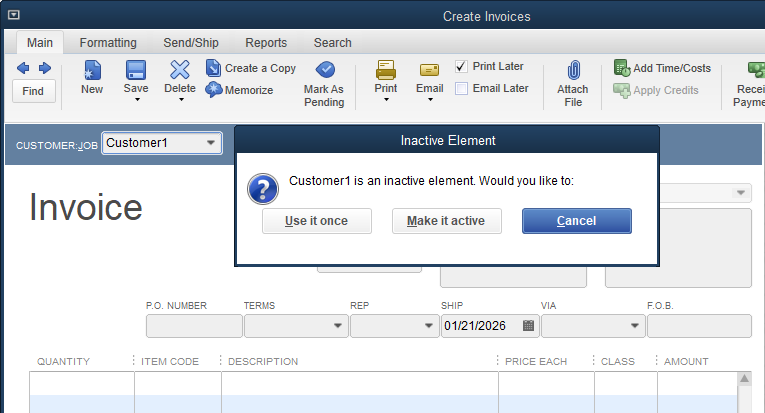Expand the Customer:Job dropdown
Screen dimensions: 765x413
tap(211, 143)
